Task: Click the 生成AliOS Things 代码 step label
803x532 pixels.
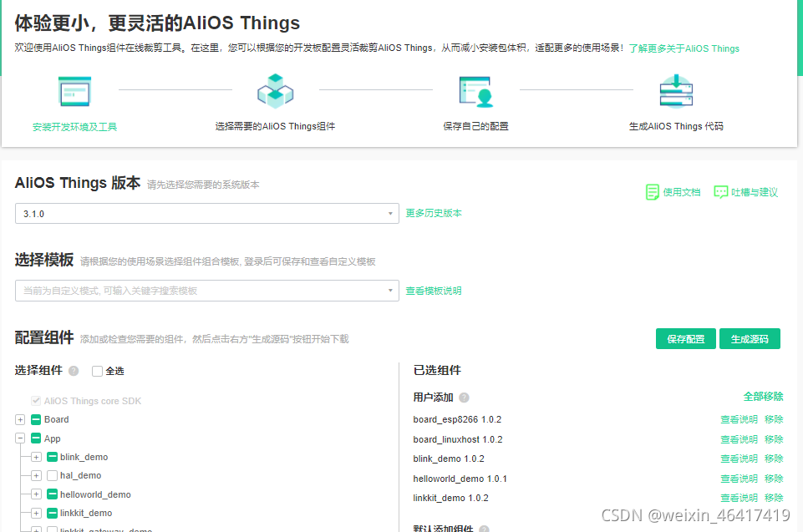Action: [676, 126]
